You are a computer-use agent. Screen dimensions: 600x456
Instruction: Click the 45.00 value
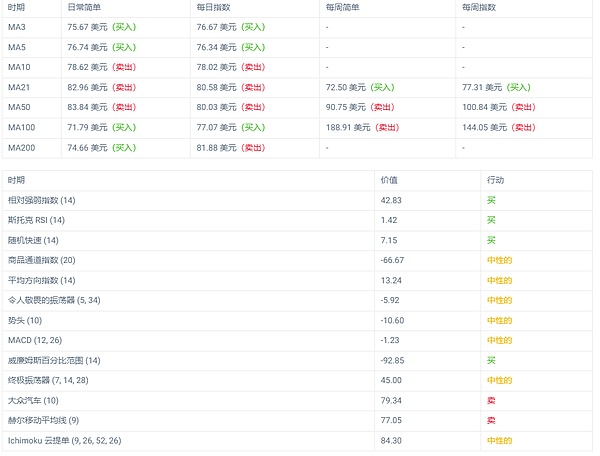tap(391, 381)
